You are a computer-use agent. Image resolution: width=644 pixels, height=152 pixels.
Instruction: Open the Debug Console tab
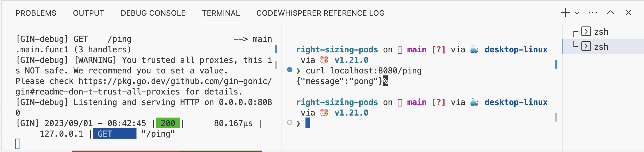(x=153, y=13)
